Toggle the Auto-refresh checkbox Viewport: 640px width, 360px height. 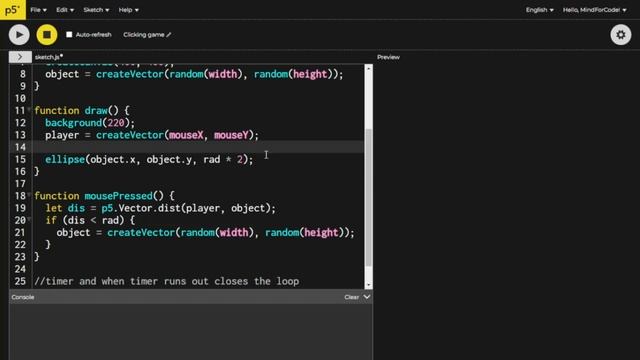click(69, 35)
